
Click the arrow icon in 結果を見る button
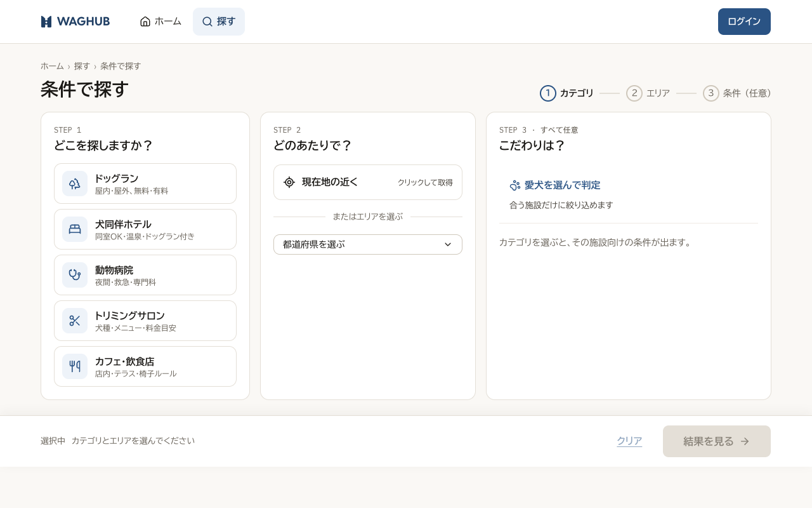click(745, 441)
